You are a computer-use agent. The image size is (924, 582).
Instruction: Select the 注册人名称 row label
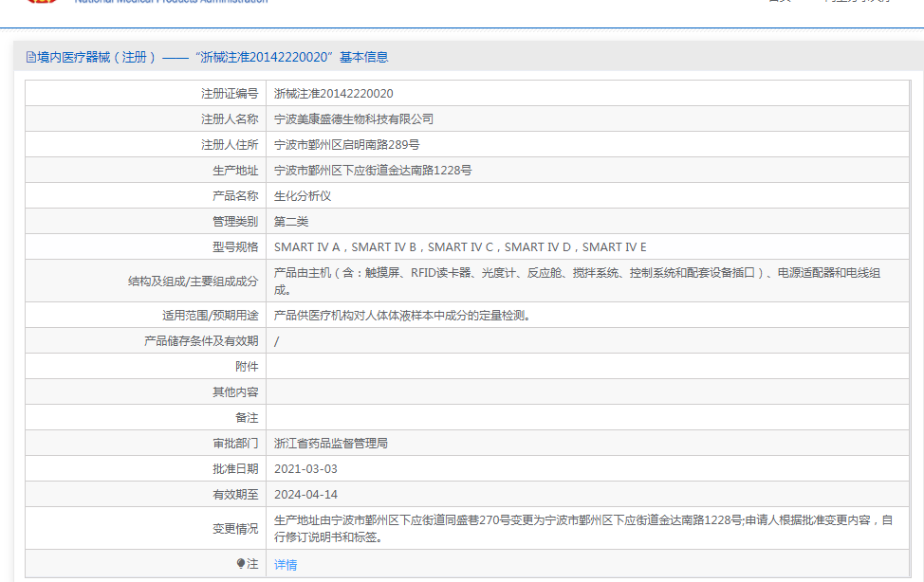[x=230, y=119]
